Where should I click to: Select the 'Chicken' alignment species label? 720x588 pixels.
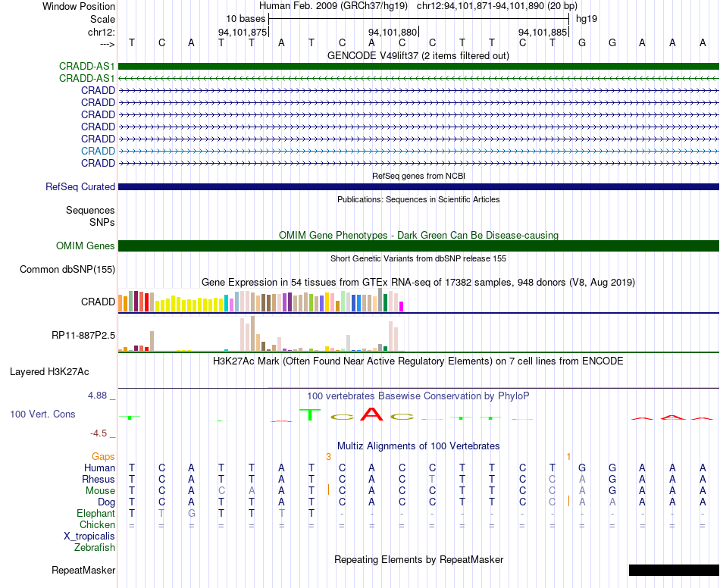[x=97, y=524]
